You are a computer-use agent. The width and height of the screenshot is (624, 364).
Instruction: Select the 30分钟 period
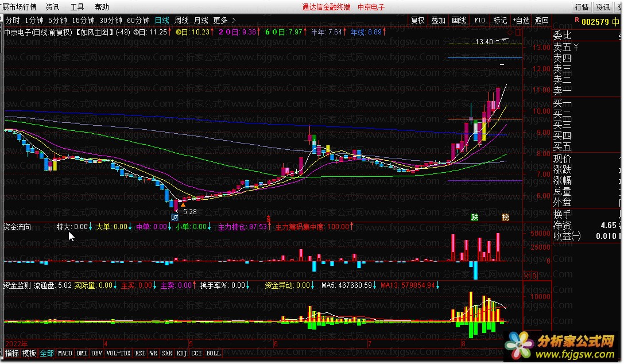point(110,20)
